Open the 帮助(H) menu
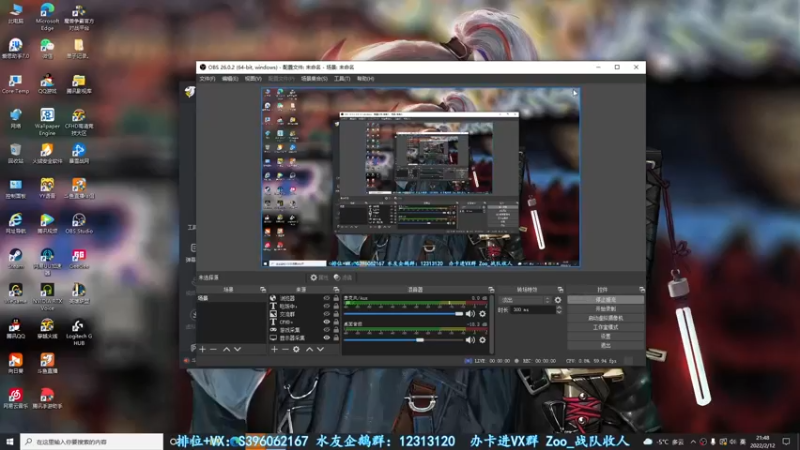Image resolution: width=800 pixels, height=450 pixels. pyautogui.click(x=365, y=79)
